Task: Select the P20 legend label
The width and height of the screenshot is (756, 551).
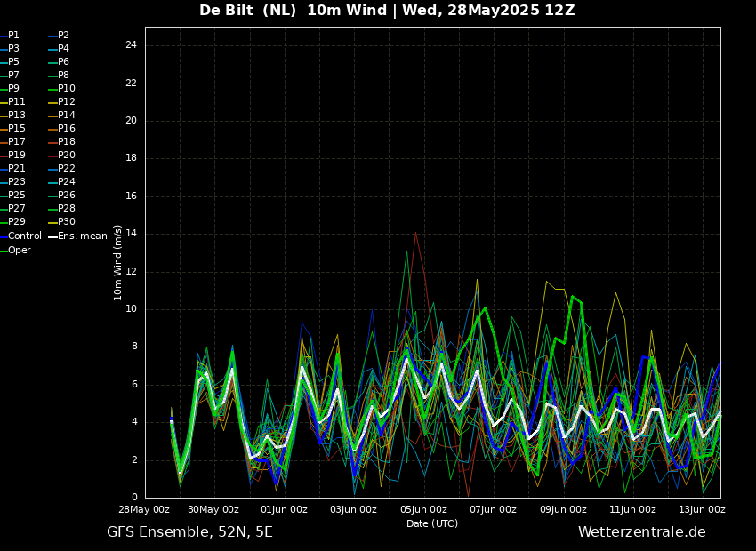Action: pos(67,156)
